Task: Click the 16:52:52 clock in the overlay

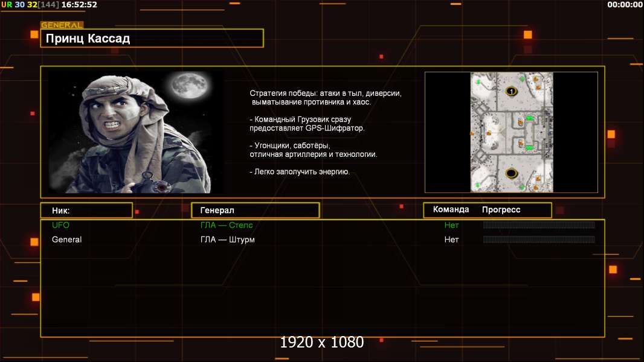Action: point(79,4)
